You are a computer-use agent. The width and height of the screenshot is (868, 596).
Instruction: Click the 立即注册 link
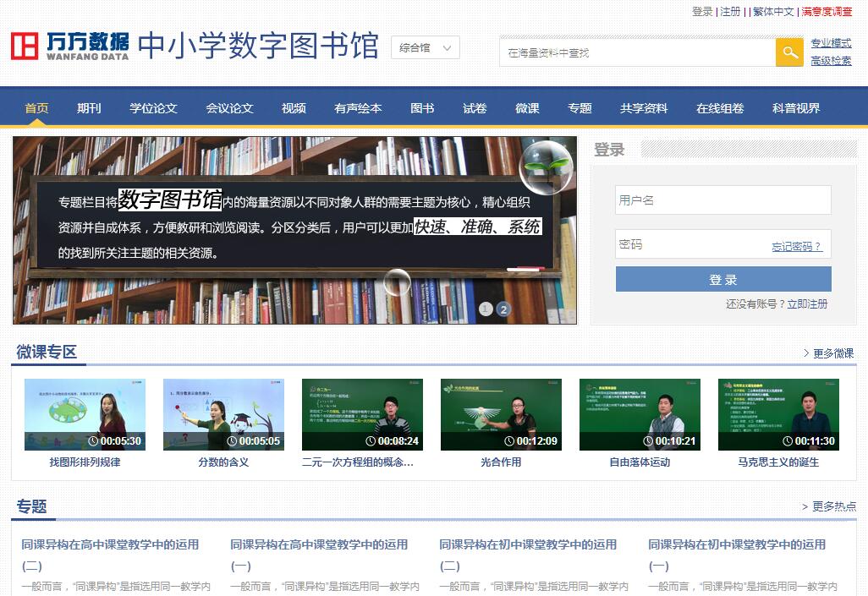point(807,303)
